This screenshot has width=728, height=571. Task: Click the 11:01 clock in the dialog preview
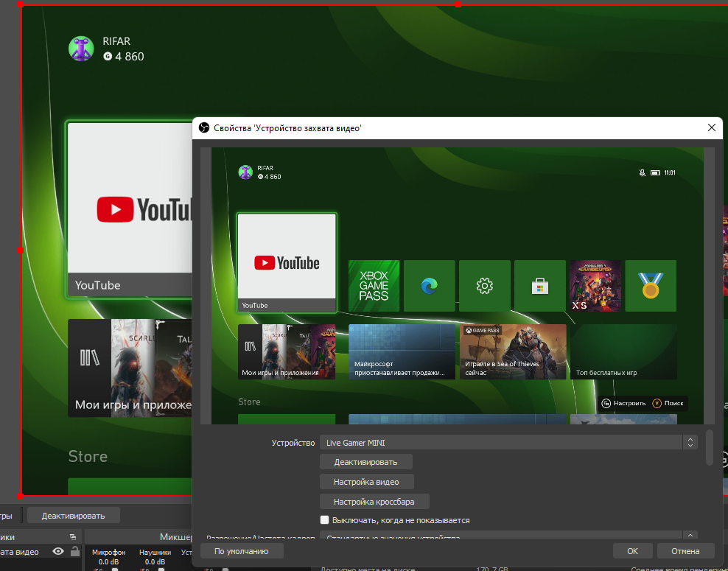tap(670, 172)
